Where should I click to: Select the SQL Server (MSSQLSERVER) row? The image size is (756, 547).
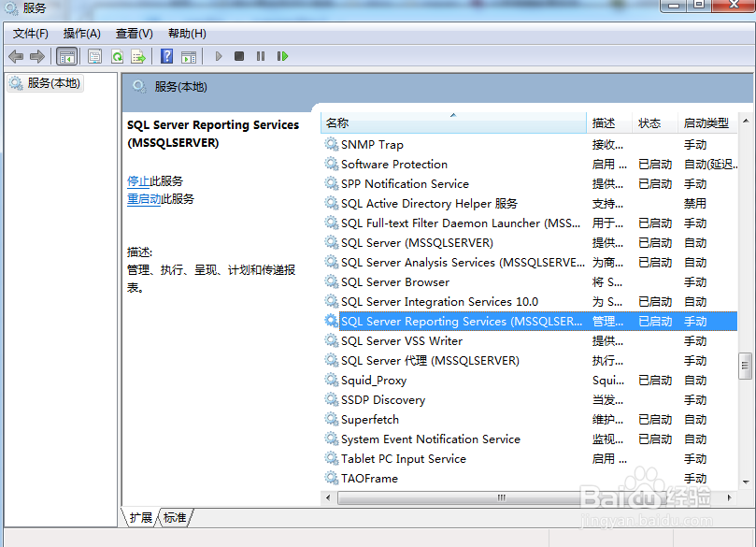(x=530, y=242)
